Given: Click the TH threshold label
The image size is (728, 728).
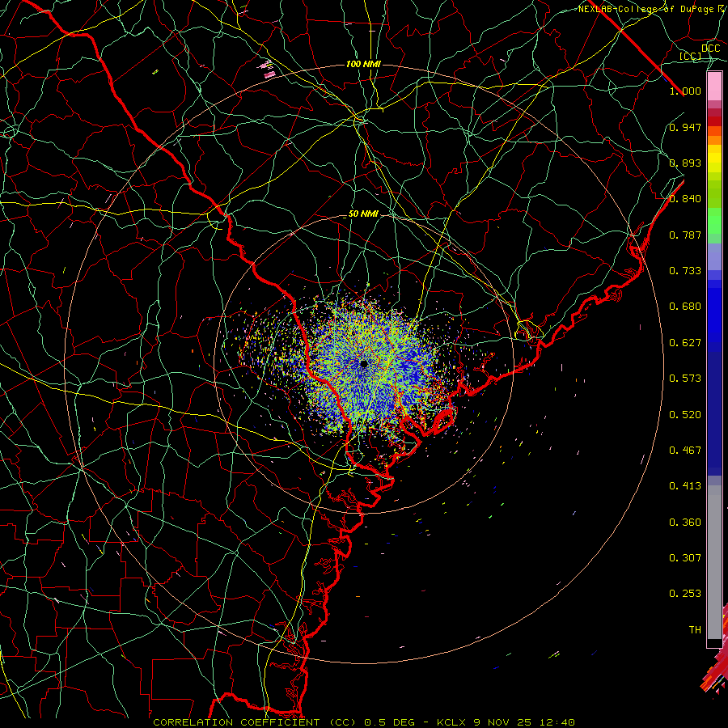Looking at the screenshot, I should point(695,629).
